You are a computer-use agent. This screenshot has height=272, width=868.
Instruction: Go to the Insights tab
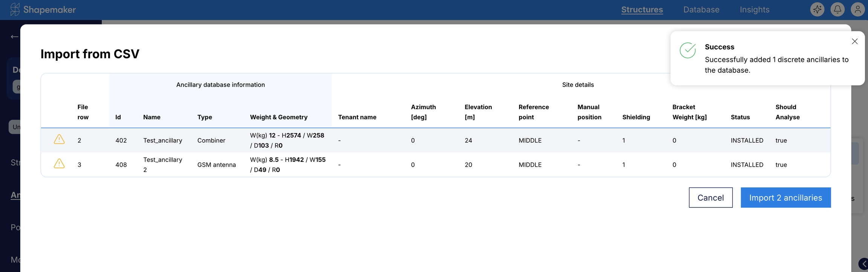[754, 10]
